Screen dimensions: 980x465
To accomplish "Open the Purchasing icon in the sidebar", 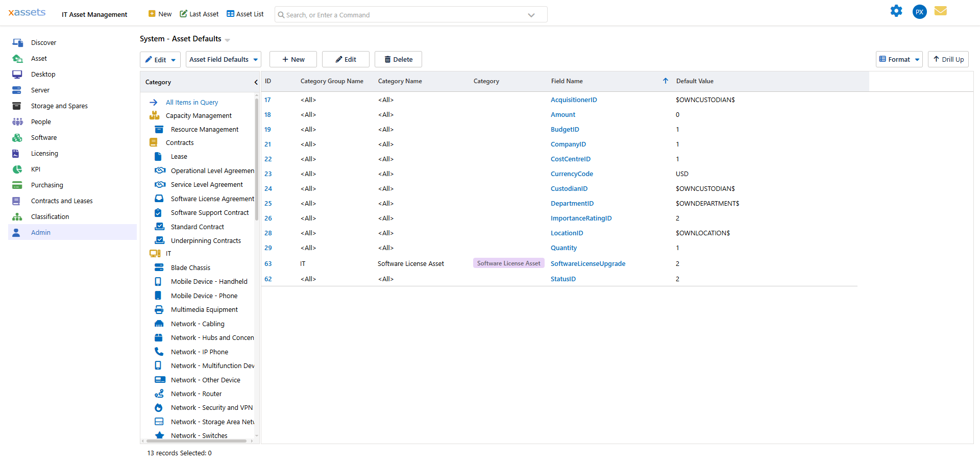I will [17, 185].
